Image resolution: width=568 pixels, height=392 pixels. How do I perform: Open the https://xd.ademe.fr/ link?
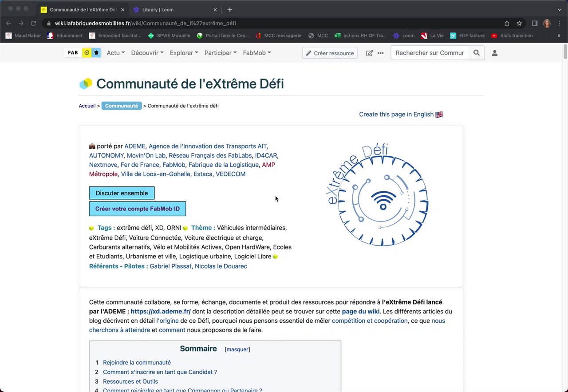pyautogui.click(x=161, y=312)
